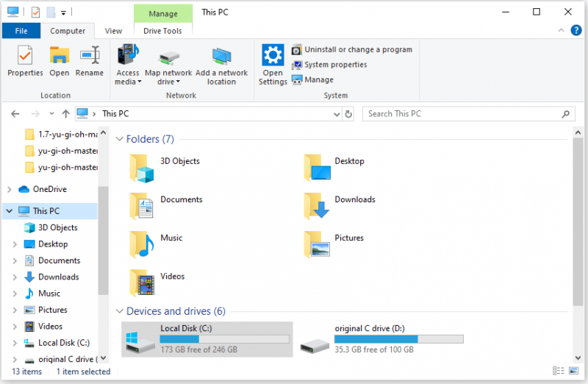Click the Rename ribbon icon
The image size is (588, 384).
pyautogui.click(x=90, y=56)
